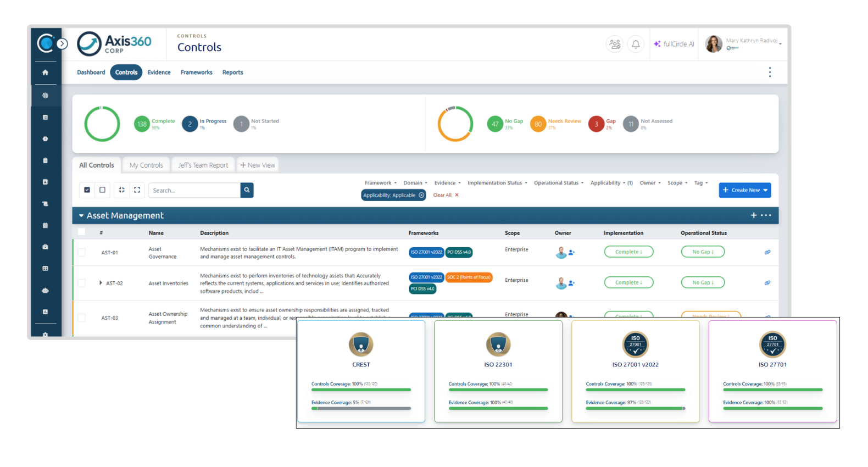Image resolution: width=868 pixels, height=467 pixels.
Task: Expand the sidebar with the arrow button
Action: (63, 43)
